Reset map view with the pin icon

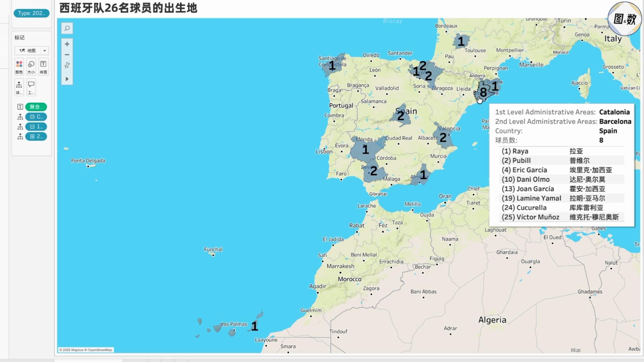67,65
